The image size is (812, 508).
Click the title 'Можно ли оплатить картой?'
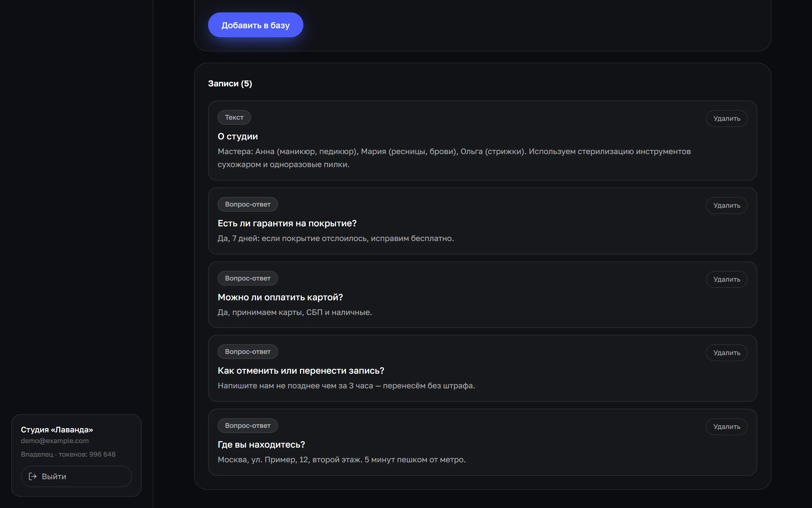coord(280,297)
